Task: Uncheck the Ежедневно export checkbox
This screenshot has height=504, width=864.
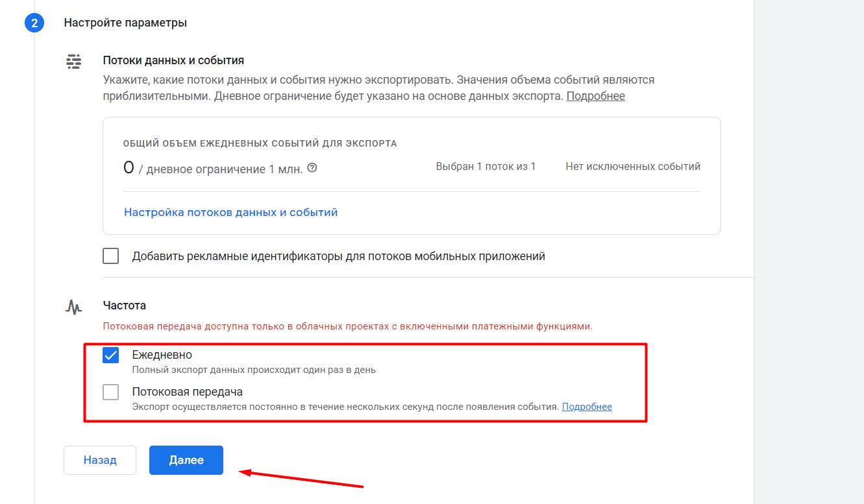Action: pos(111,355)
